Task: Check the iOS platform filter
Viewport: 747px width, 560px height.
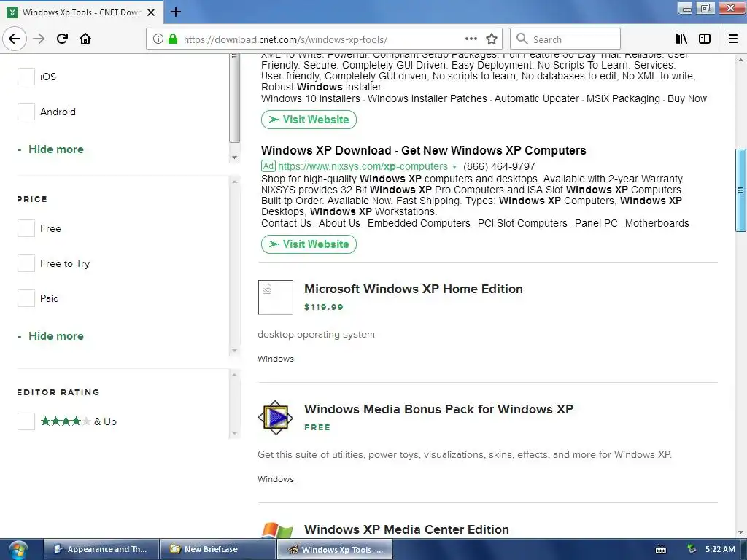Action: point(26,77)
